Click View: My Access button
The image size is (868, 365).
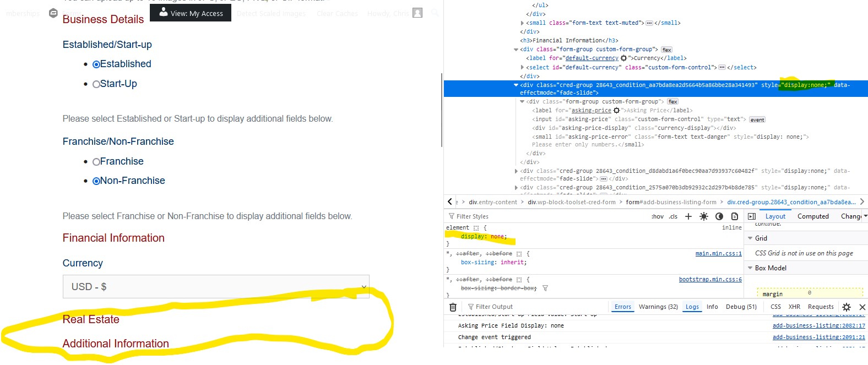pos(191,13)
